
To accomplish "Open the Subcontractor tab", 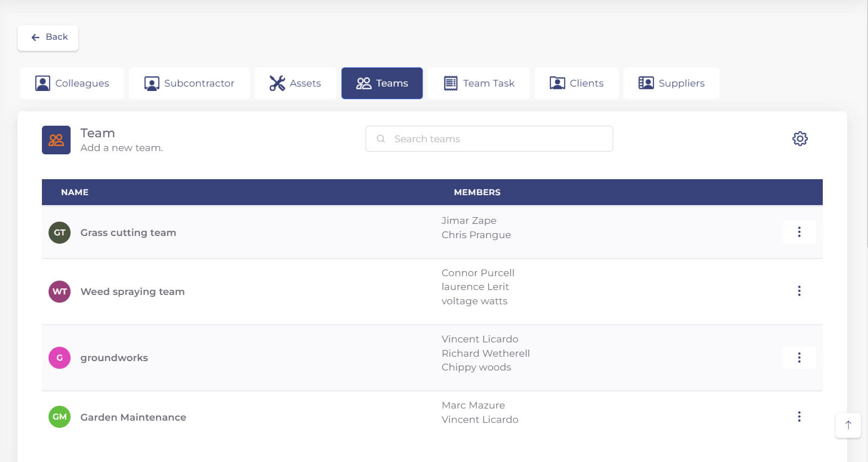I will [x=189, y=83].
